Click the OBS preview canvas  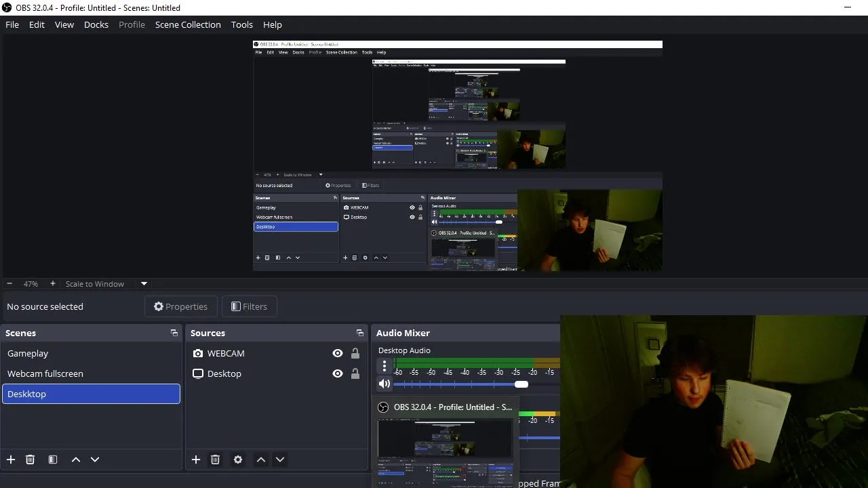pyautogui.click(x=458, y=156)
